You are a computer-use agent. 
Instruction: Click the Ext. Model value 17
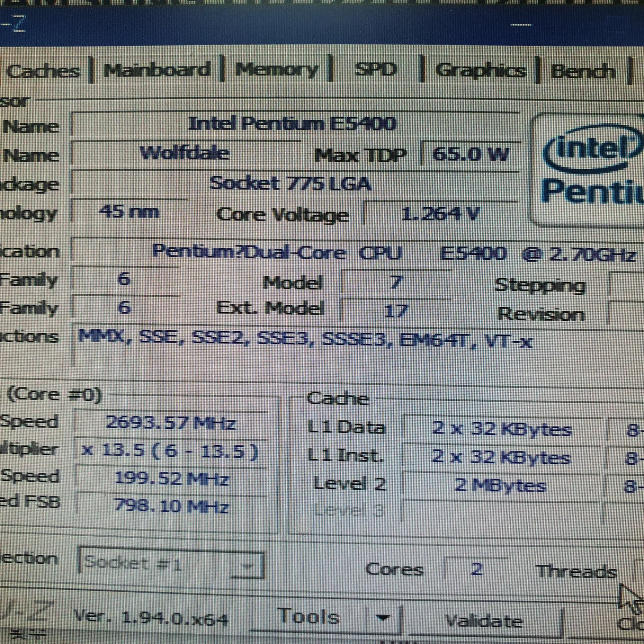[395, 310]
